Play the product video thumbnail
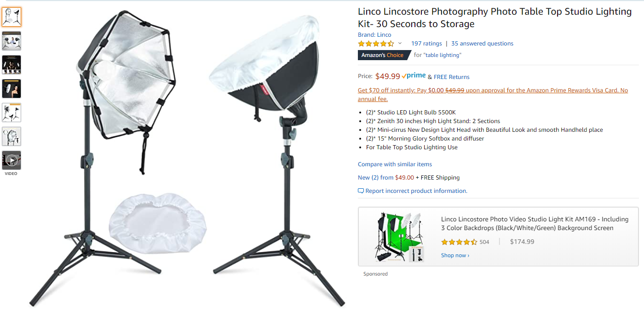Screen dimensions: 644x310 point(11,160)
